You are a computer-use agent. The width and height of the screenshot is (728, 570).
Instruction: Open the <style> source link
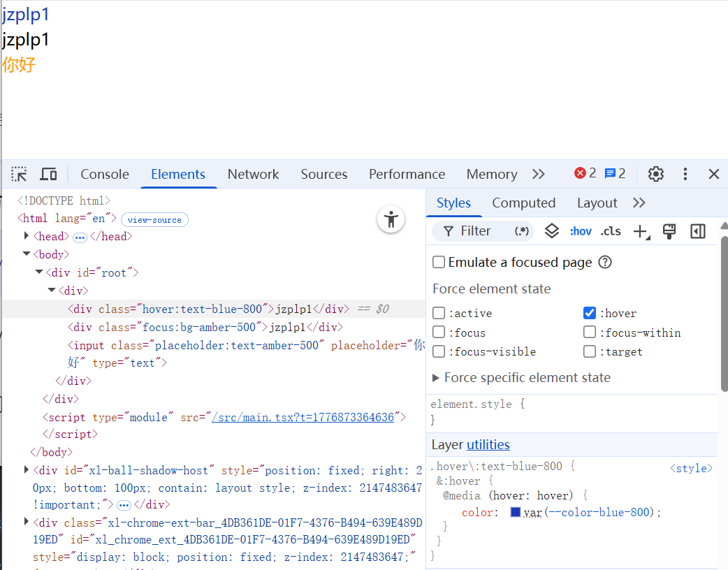(x=691, y=468)
